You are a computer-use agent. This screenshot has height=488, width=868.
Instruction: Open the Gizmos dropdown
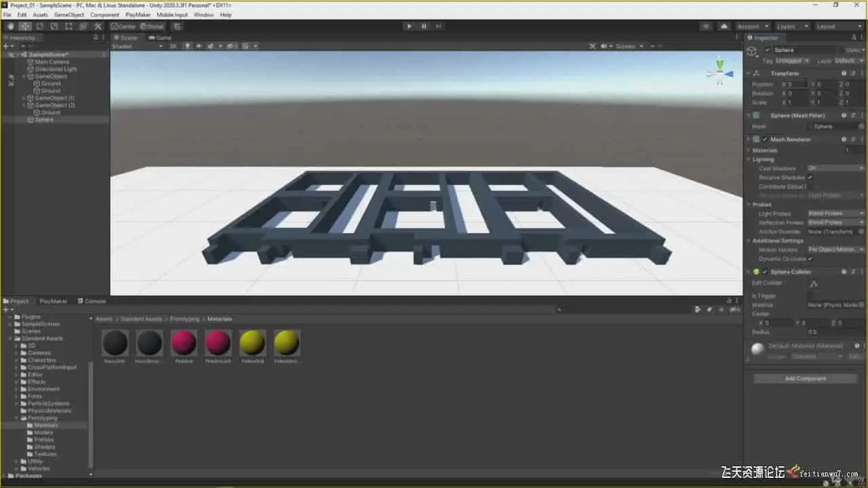[629, 46]
